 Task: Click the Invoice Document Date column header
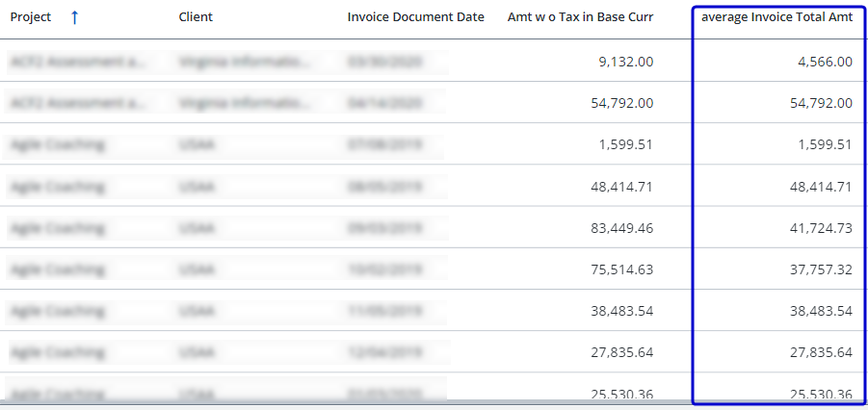pos(415,17)
